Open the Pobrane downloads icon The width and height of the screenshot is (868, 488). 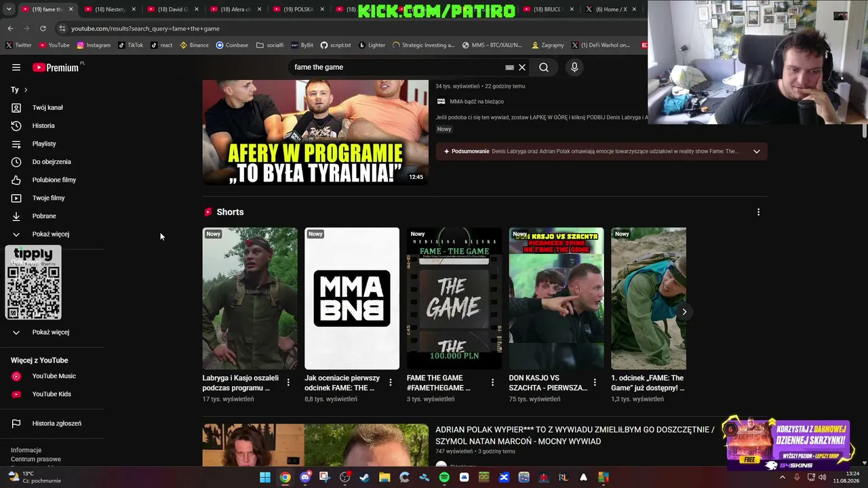(16, 216)
